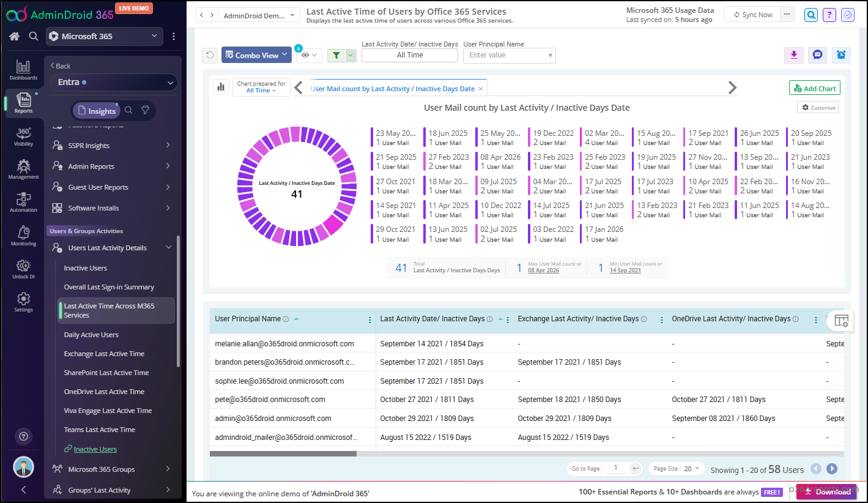Image resolution: width=868 pixels, height=503 pixels.
Task: Click the export download icon above the chart
Action: click(x=793, y=55)
